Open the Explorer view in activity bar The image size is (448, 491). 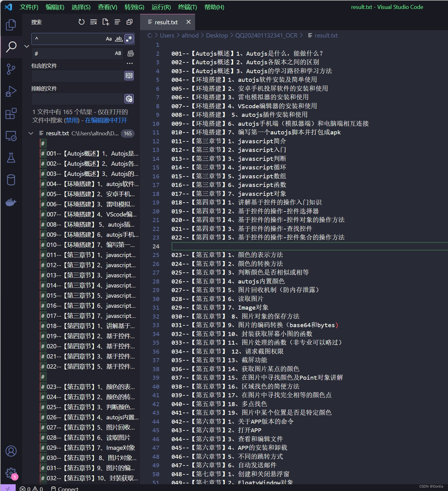coord(11,25)
